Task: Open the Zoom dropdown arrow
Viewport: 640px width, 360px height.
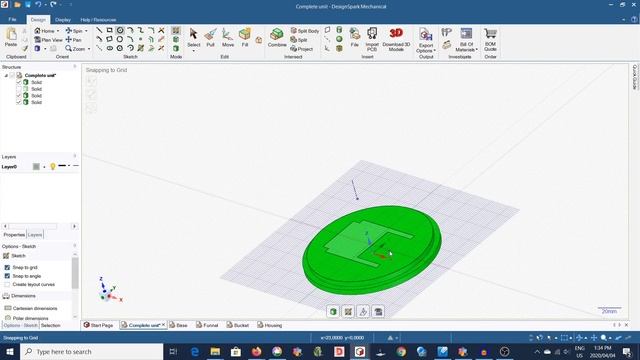Action: (89, 49)
